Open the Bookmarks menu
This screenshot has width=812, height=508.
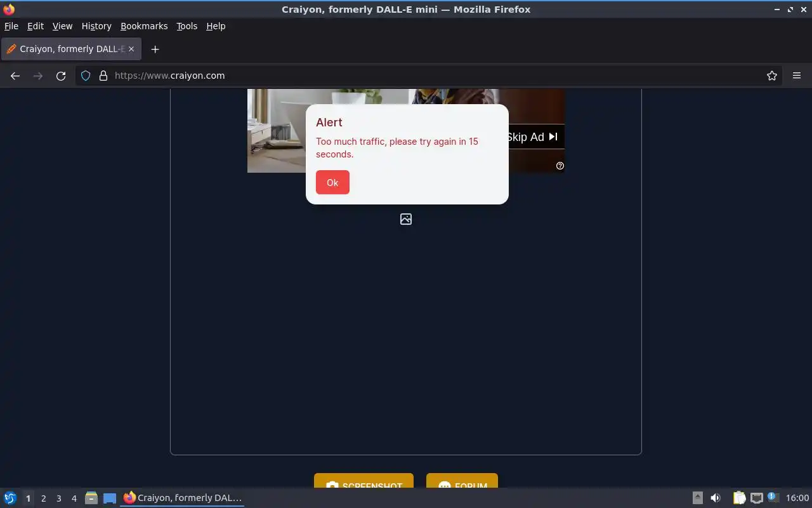tap(144, 26)
